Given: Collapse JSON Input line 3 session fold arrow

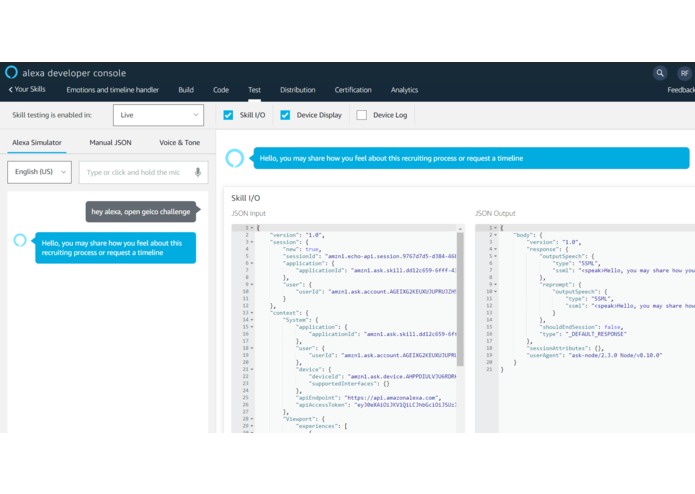Looking at the screenshot, I should pos(252,242).
